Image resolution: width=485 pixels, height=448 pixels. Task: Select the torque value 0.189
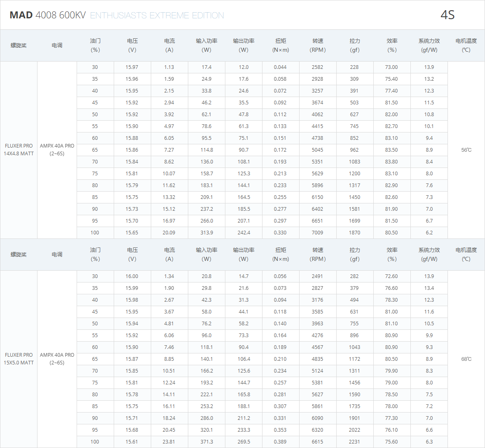(x=280, y=347)
